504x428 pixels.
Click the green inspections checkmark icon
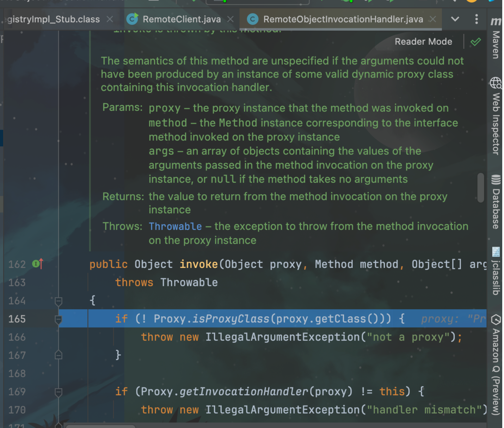(475, 42)
